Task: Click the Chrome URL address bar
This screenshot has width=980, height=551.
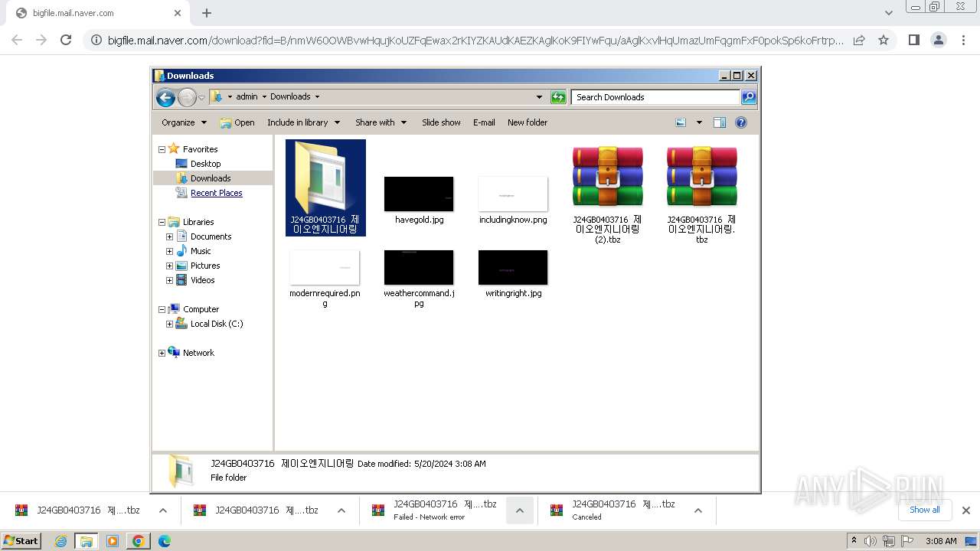Action: (x=475, y=40)
